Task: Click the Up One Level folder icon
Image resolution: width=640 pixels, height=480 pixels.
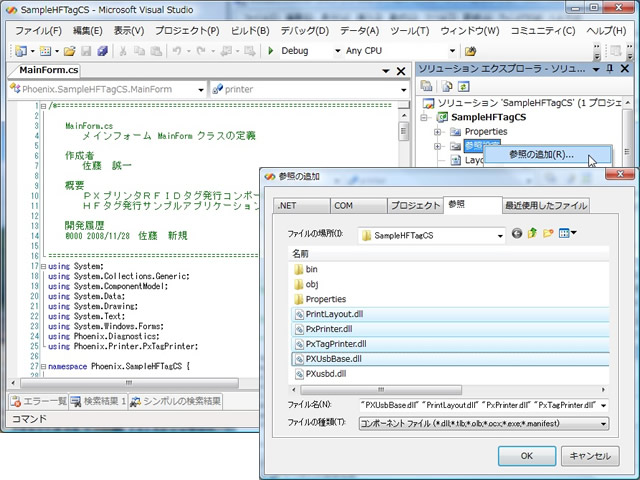Action: coord(532,233)
